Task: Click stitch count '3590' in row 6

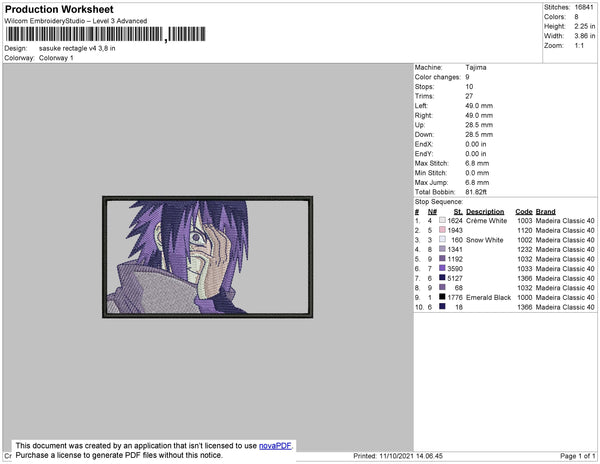Action: 455,269
